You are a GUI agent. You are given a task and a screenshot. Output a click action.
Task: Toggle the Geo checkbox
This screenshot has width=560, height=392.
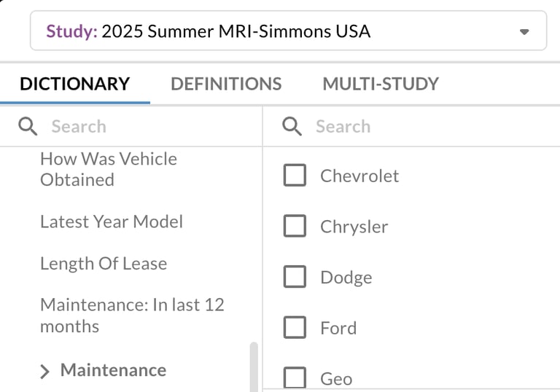pos(295,377)
